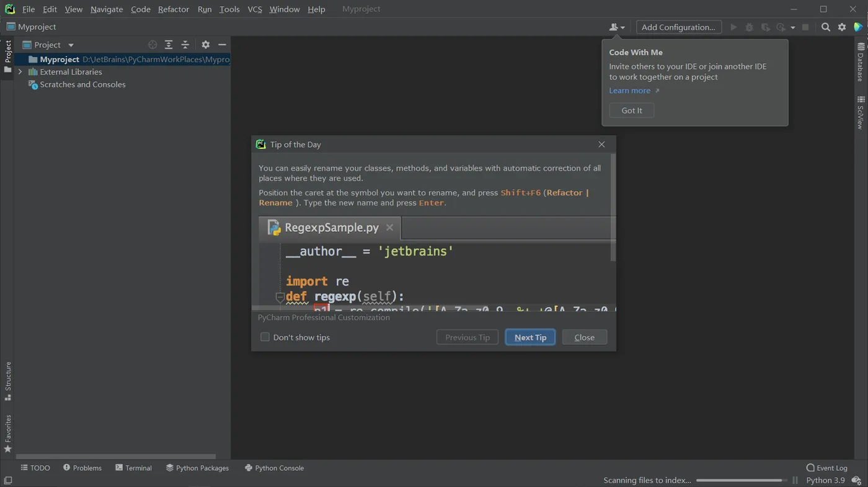Image resolution: width=868 pixels, height=487 pixels.
Task: Click the interpreter settings status bar icon
Action: coord(856,480)
